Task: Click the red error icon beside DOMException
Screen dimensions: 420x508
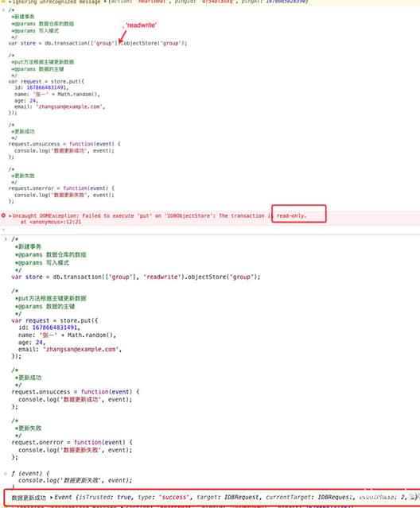Action: (x=3, y=215)
